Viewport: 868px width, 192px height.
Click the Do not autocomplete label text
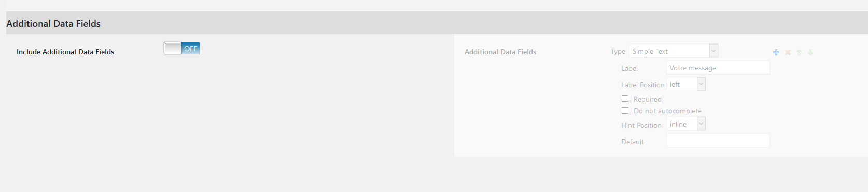pos(667,111)
